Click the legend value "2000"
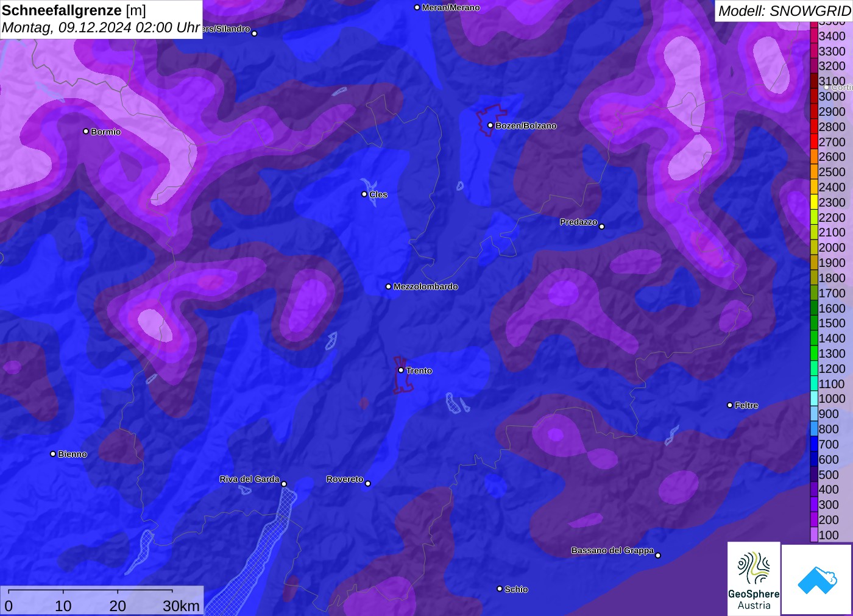The width and height of the screenshot is (853, 616). (832, 247)
